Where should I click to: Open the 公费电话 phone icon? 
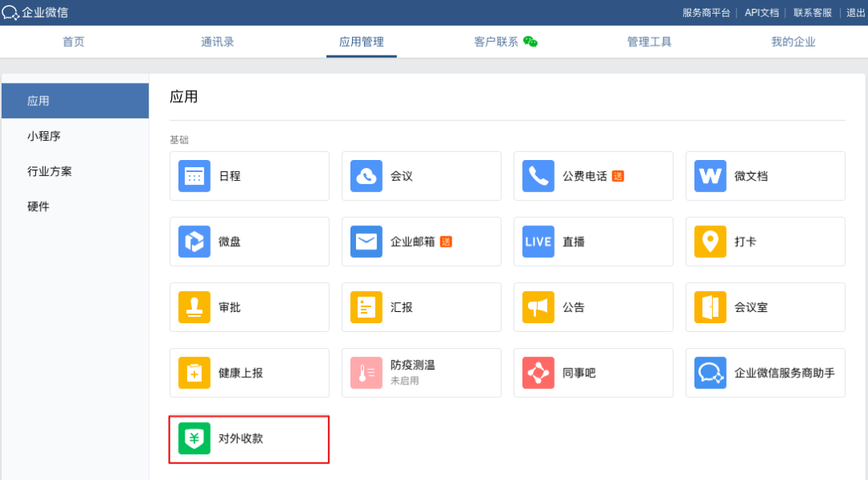(538, 176)
